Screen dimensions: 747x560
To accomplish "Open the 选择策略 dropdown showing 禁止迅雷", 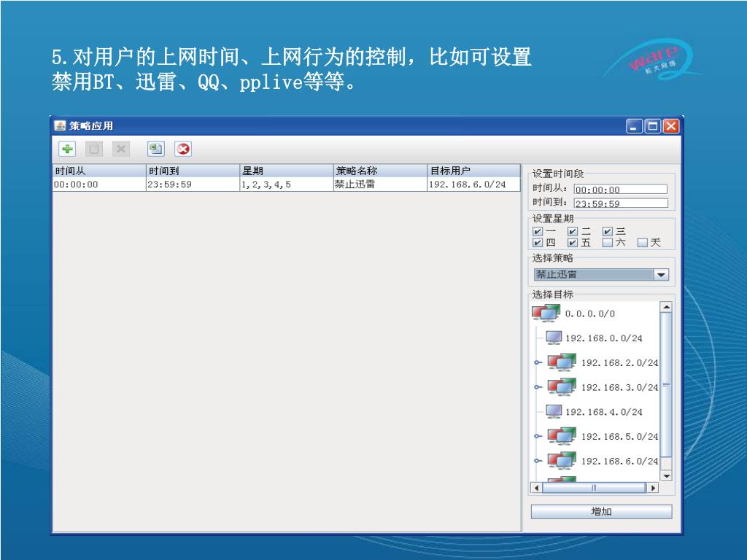I will [x=601, y=275].
